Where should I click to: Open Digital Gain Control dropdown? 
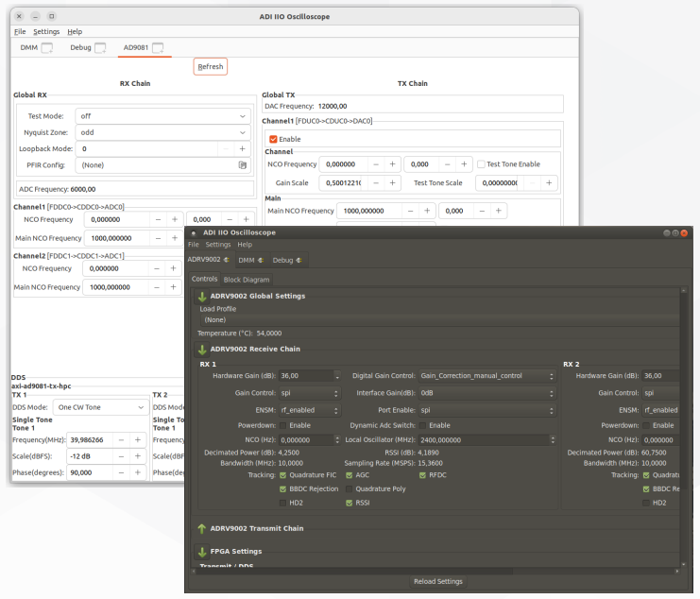coord(487,376)
